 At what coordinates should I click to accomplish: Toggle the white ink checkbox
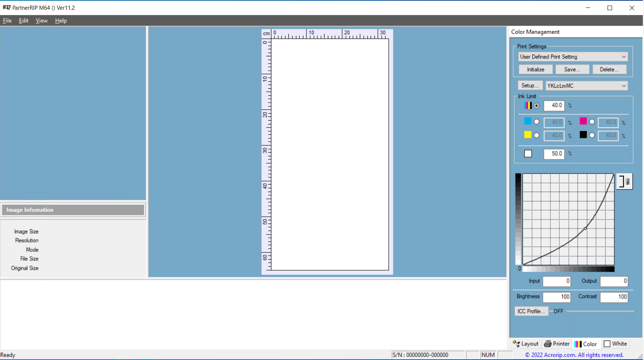pos(528,153)
